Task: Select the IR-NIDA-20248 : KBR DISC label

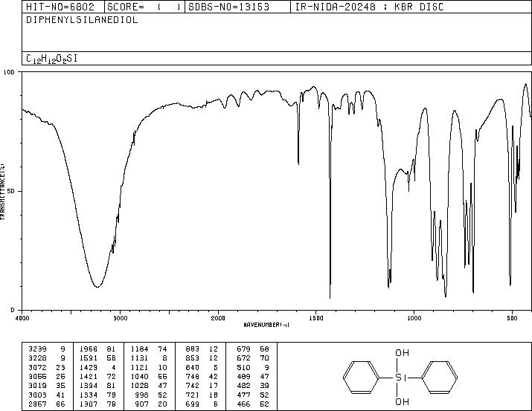Action: 369,7
